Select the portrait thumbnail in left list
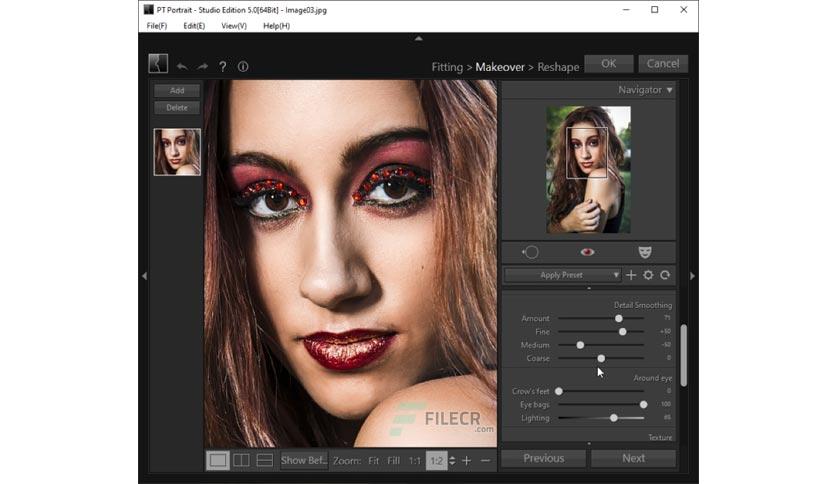 coord(177,152)
